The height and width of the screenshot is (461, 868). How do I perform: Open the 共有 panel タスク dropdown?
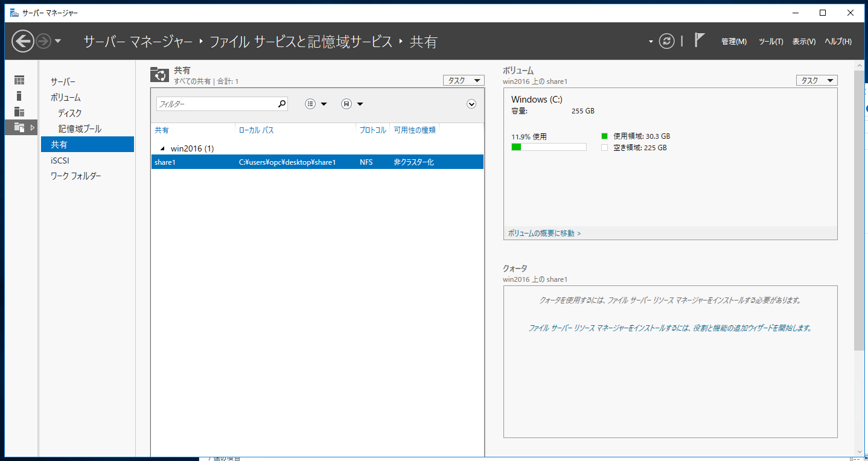pos(464,80)
